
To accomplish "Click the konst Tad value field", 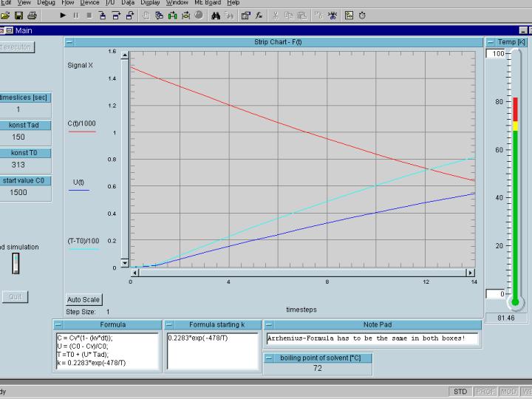I will point(19,137).
